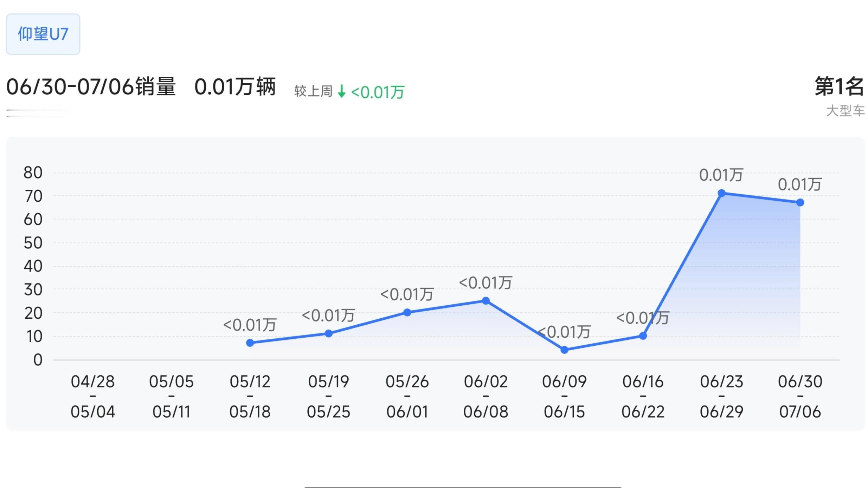Click the 06/30-07/06销量 heading

(91, 87)
